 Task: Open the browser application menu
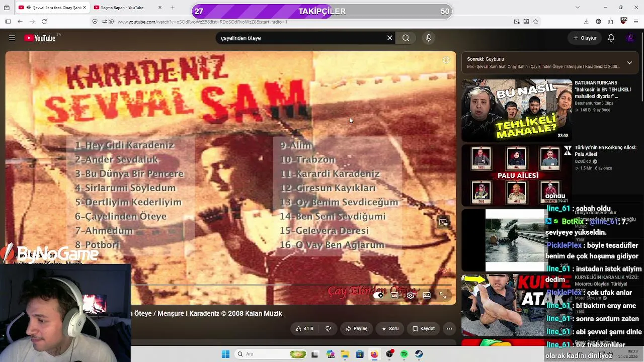(635, 22)
